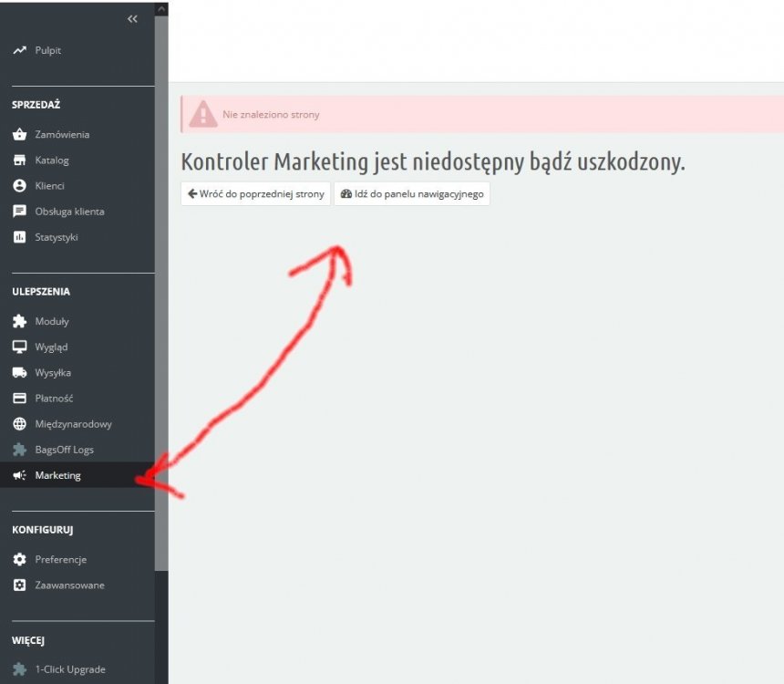Click the BagsOff Logs puzzle icon
Screen dimensions: 784x684
coord(19,450)
